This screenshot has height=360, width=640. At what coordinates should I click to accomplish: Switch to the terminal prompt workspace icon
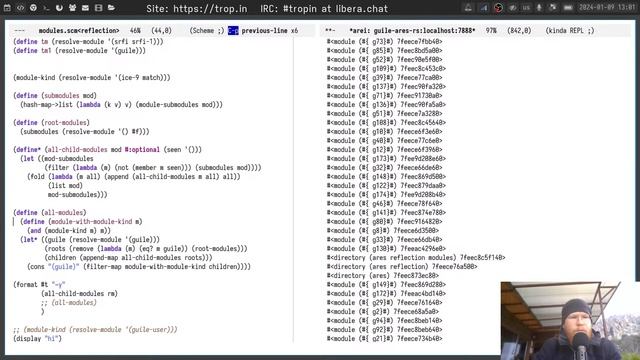[46, 8]
